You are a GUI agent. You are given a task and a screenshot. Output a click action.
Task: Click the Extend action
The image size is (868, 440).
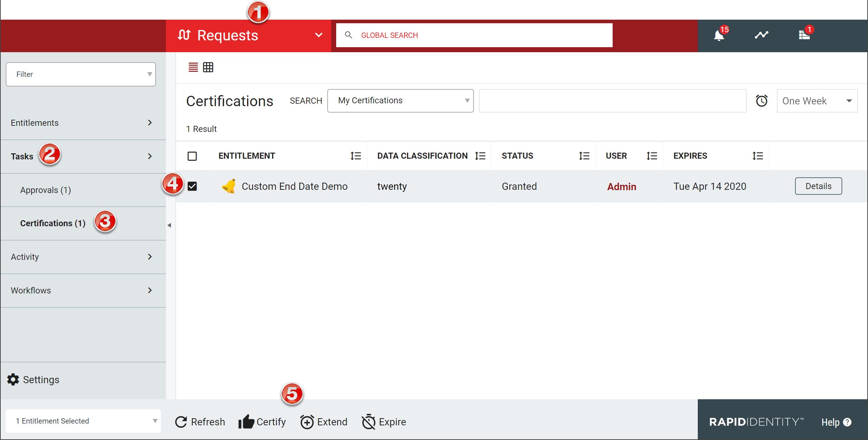324,422
